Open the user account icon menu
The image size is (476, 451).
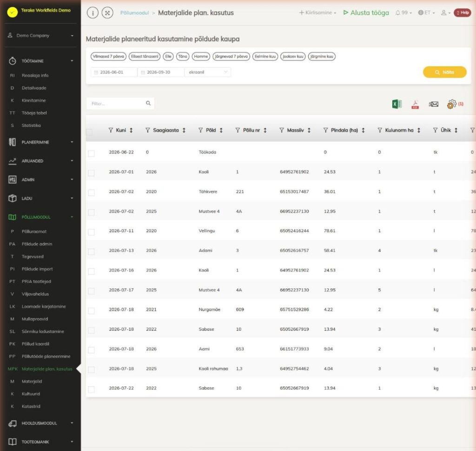tap(445, 13)
